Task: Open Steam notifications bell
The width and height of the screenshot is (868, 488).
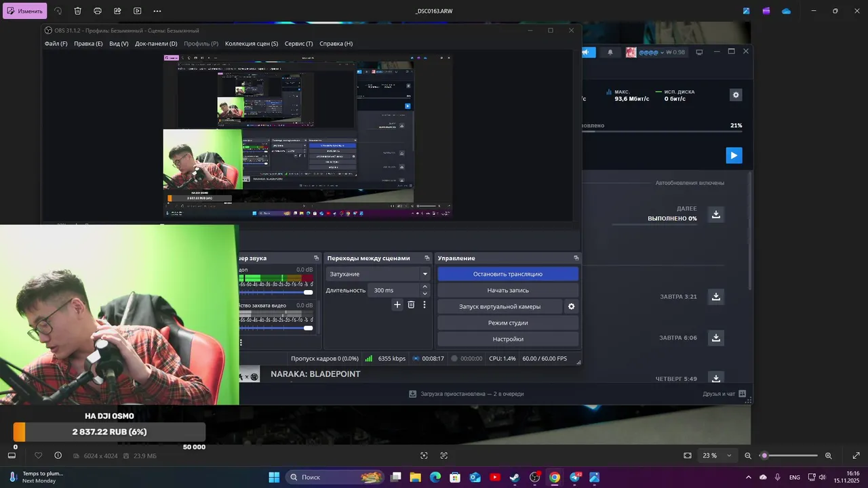Action: [610, 52]
